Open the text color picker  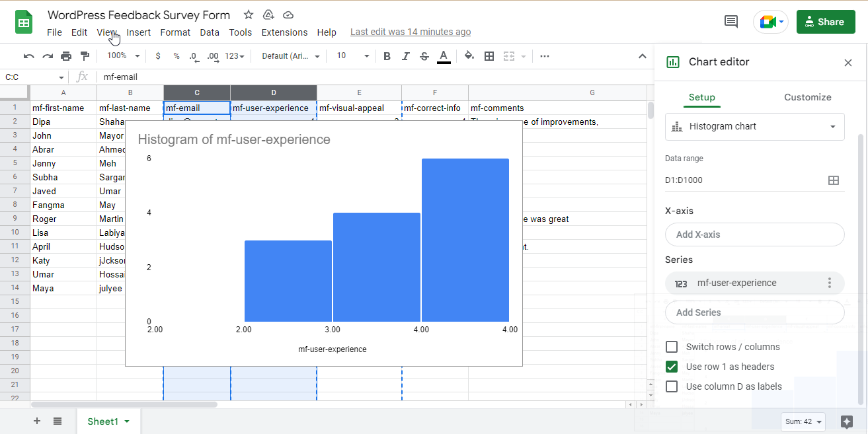click(x=444, y=56)
